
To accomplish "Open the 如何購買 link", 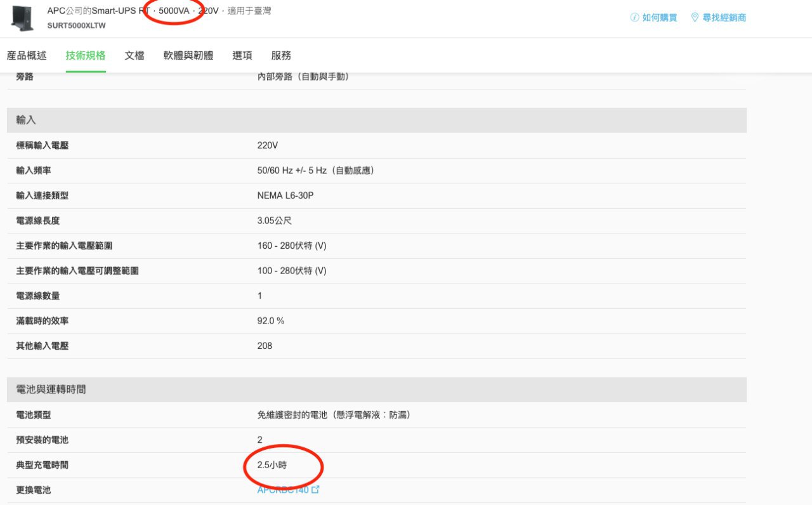I will pos(660,18).
